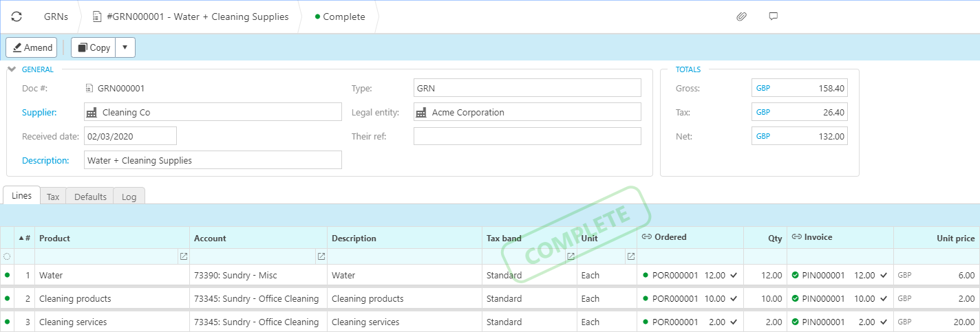
Task: Click the Type field showing GRN
Action: pos(527,88)
